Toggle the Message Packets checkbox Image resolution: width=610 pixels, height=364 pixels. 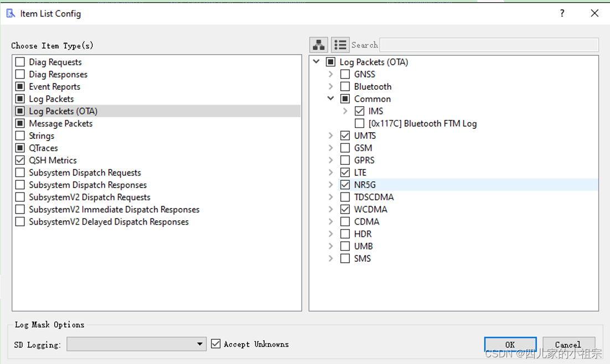coord(20,123)
